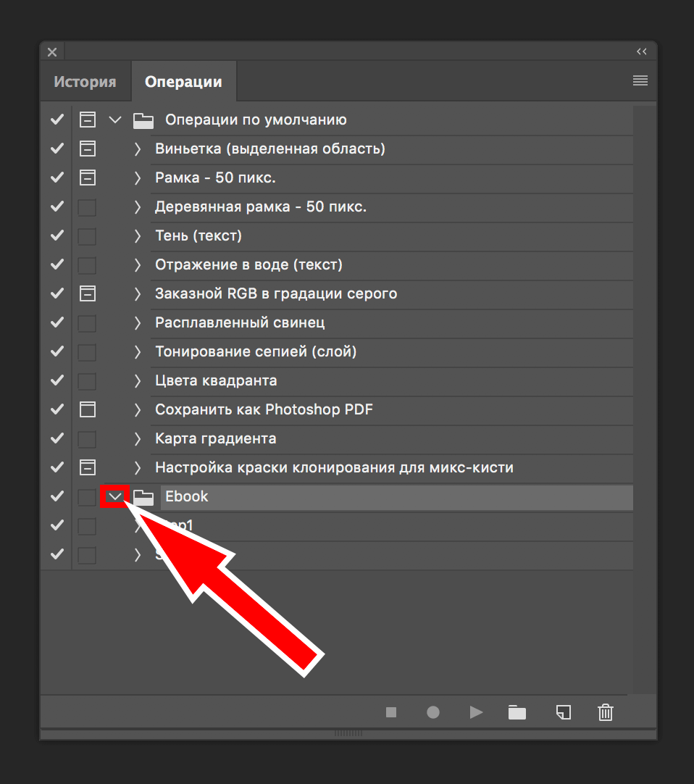Image resolution: width=694 pixels, height=784 pixels.
Task: Expand the Расплавленный свинец action
Action: coord(138,323)
